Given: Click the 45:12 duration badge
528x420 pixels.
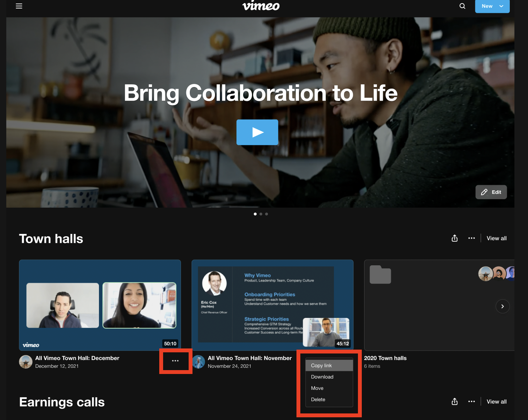Looking at the screenshot, I should pyautogui.click(x=342, y=343).
